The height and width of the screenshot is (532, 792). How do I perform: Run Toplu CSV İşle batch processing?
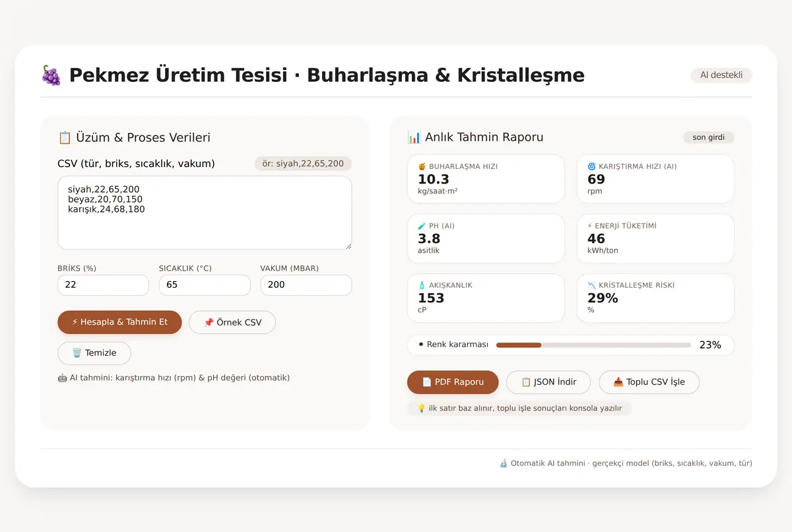click(649, 382)
